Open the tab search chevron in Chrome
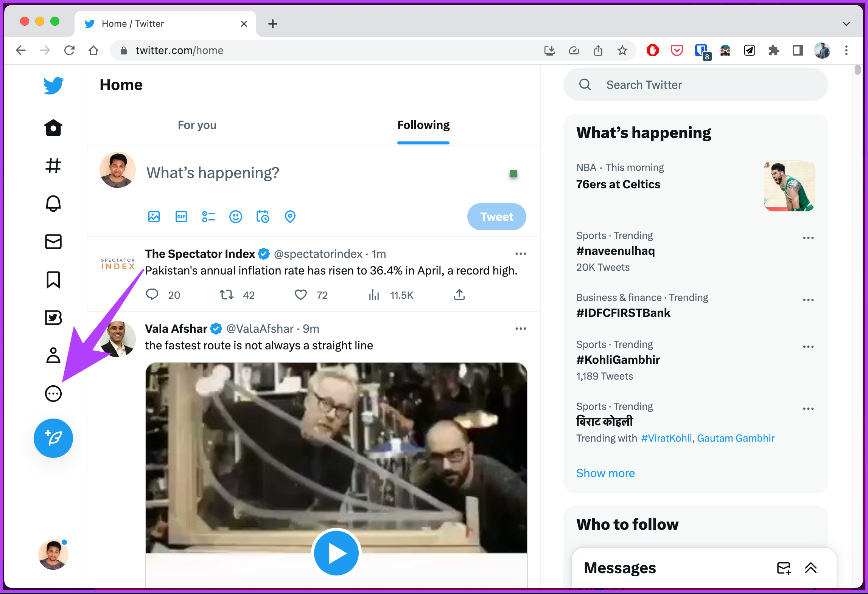Image resolution: width=868 pixels, height=594 pixels. coord(846,24)
